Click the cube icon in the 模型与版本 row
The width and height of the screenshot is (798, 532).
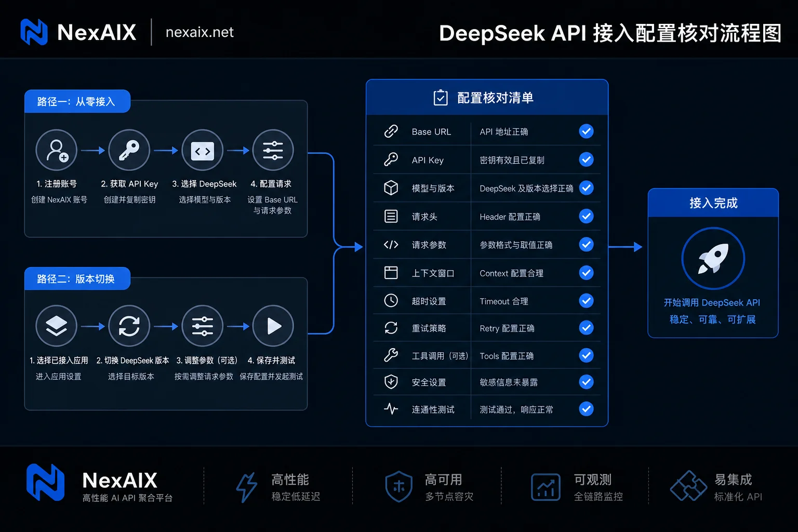(x=391, y=188)
